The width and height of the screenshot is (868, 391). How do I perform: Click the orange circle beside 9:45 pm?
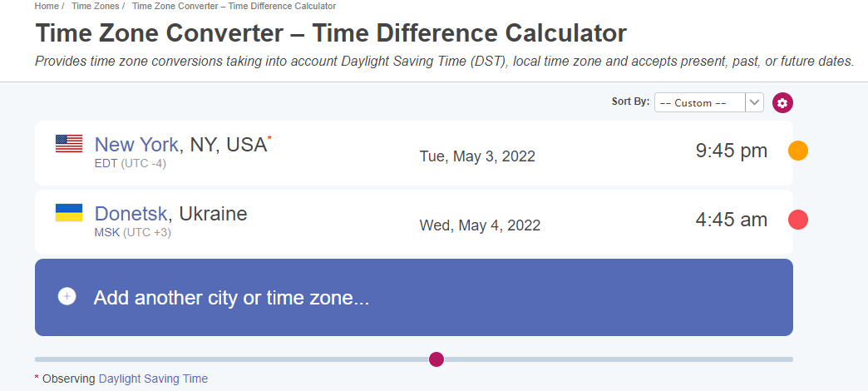point(797,151)
